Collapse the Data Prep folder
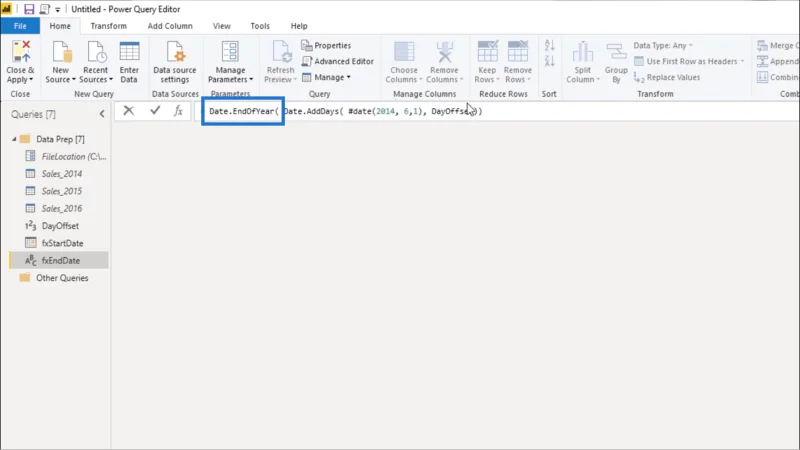 coord(14,139)
